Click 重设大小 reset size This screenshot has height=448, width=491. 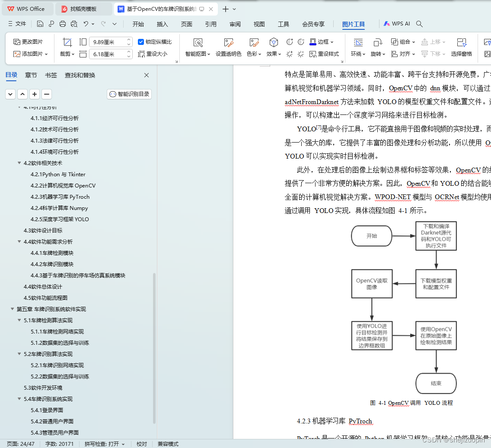coord(153,54)
